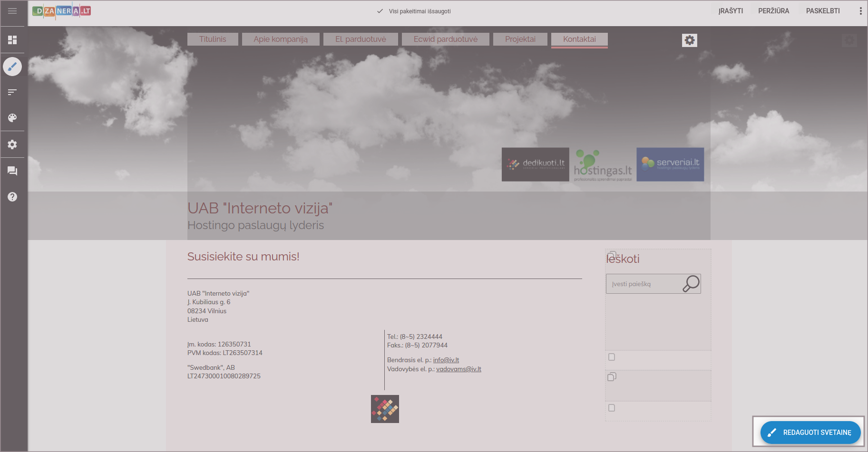Image resolution: width=868 pixels, height=452 pixels.
Task: Open sidebar settings gear icon
Action: click(x=12, y=144)
